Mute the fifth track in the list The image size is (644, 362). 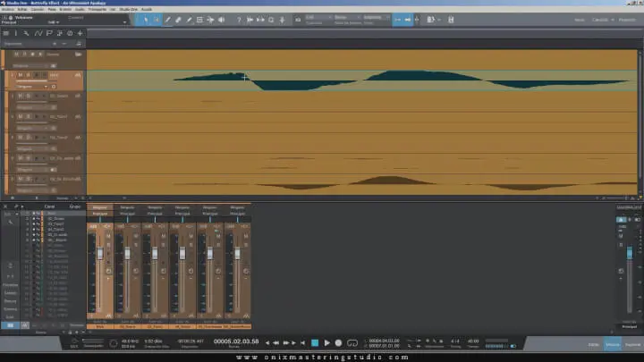[x=20, y=138]
